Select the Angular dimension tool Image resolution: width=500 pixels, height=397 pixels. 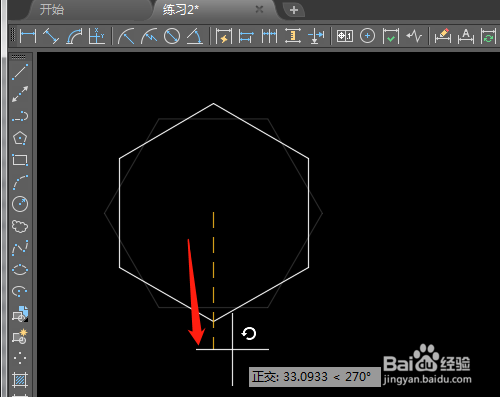(x=195, y=36)
